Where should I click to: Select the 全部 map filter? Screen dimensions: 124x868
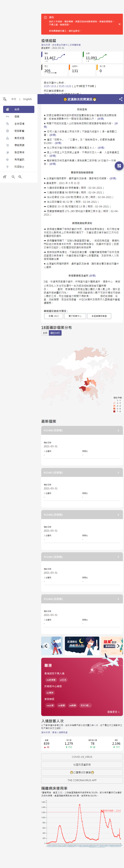[45, 333]
